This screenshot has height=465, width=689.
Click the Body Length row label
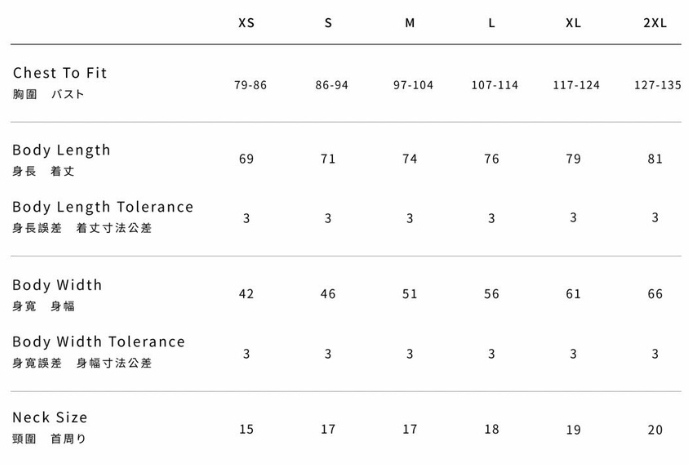click(61, 150)
